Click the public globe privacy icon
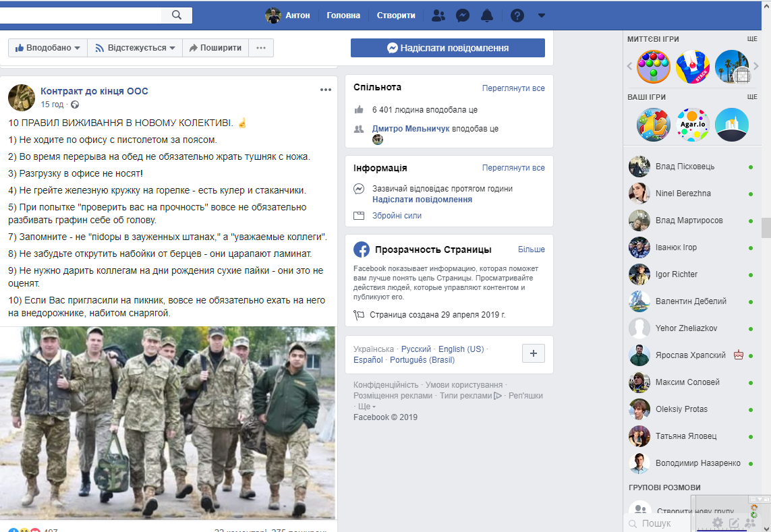This screenshot has height=532, width=771. coord(75,105)
